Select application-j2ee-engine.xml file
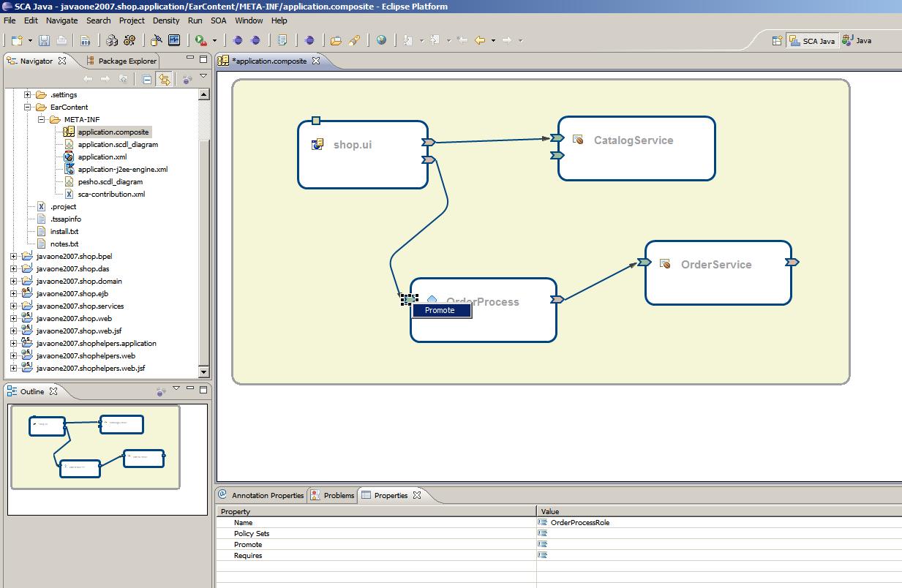The height and width of the screenshot is (588, 902). tap(123, 169)
